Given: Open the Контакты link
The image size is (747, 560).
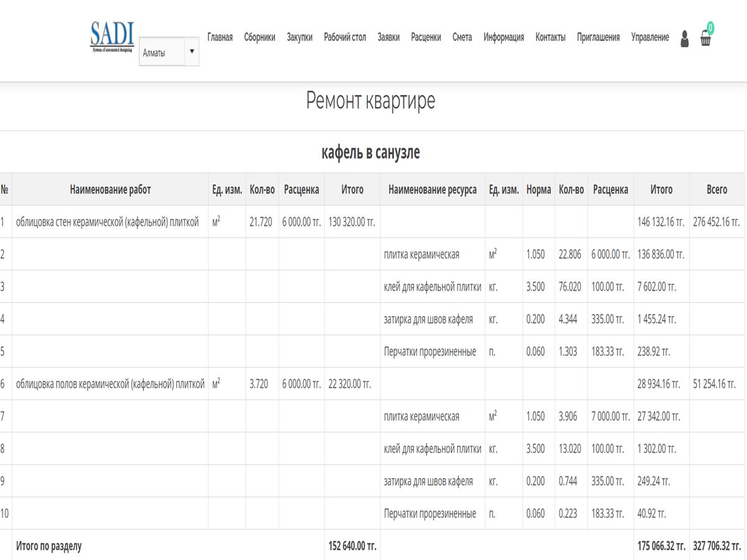Looking at the screenshot, I should coord(550,37).
